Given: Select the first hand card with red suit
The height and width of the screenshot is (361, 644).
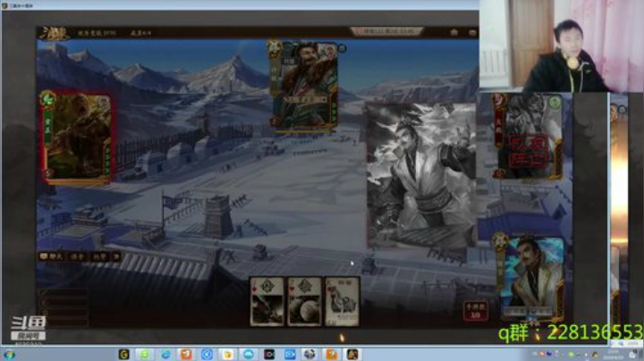Looking at the screenshot, I should pos(267,301).
